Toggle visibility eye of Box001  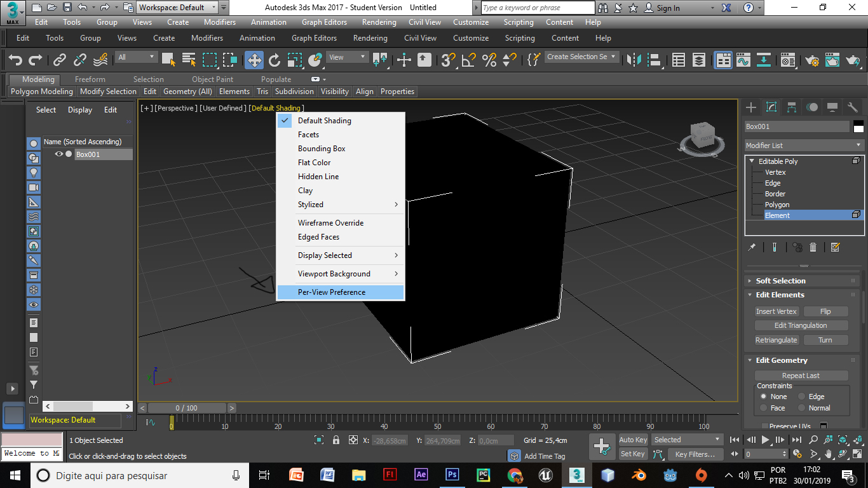(59, 154)
